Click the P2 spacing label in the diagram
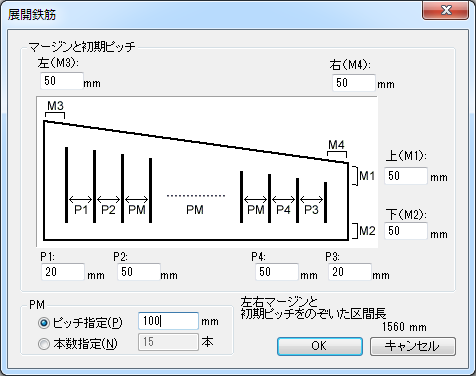 click(x=108, y=210)
